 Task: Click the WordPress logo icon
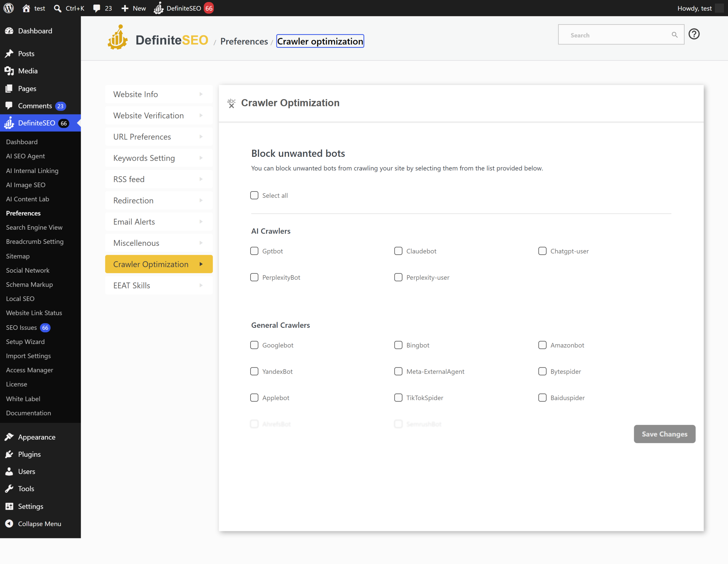pyautogui.click(x=9, y=8)
